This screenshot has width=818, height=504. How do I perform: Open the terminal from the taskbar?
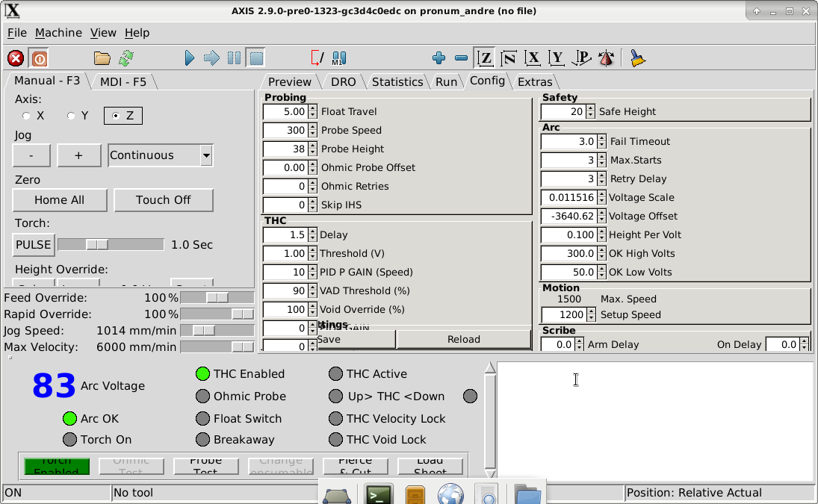click(378, 494)
